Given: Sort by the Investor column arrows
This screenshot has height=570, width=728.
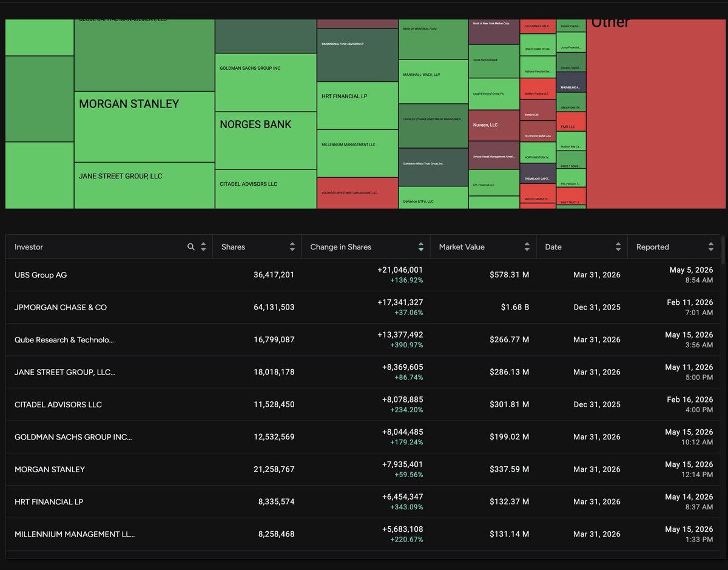Looking at the screenshot, I should [x=203, y=247].
